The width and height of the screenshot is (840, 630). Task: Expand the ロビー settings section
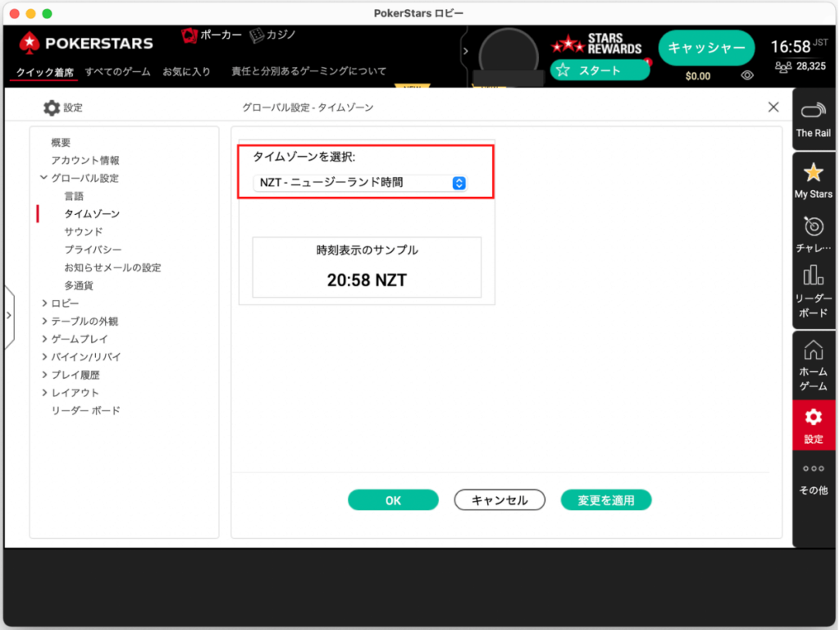coord(44,304)
